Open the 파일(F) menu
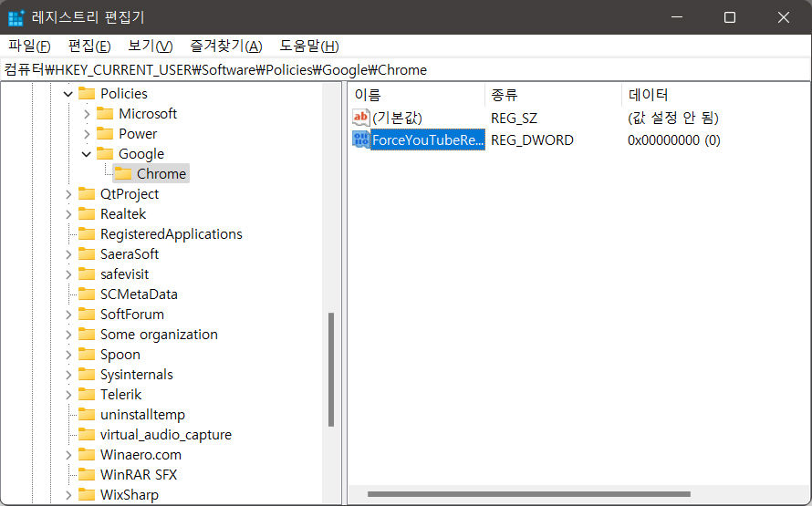The height and width of the screenshot is (506, 812). 29,46
